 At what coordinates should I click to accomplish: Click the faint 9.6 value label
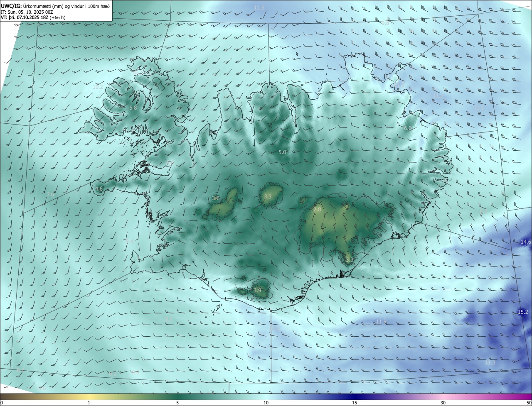42,389
